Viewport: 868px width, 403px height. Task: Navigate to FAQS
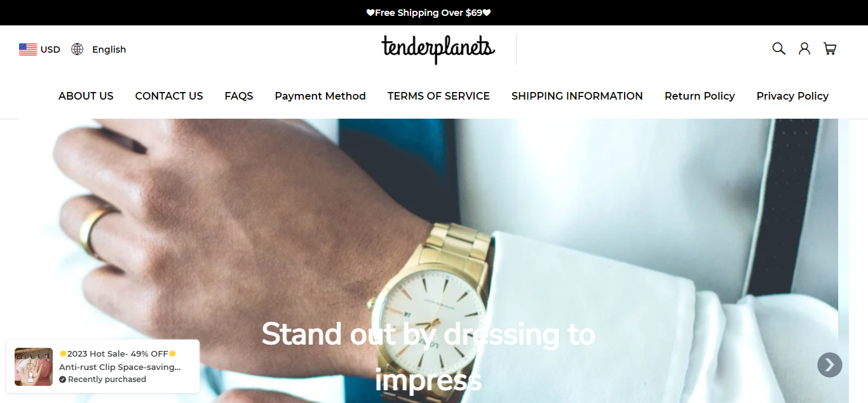[239, 96]
